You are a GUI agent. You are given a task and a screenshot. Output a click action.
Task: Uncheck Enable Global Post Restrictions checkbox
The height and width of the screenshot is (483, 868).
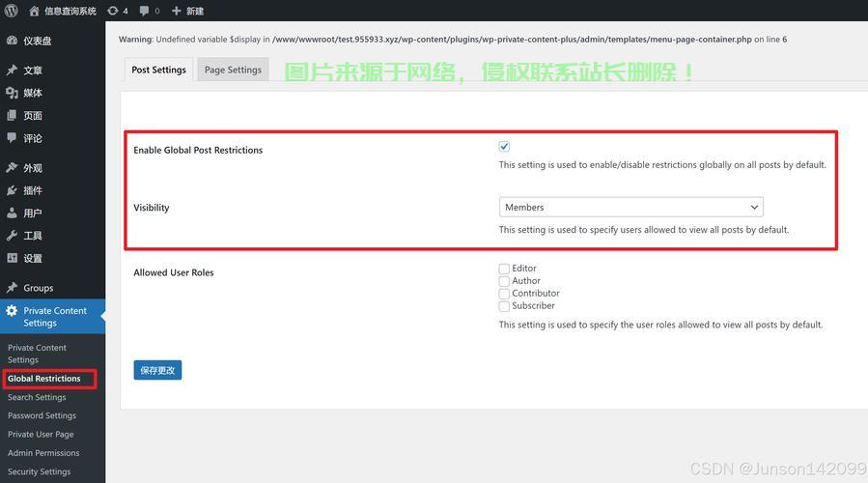tap(504, 146)
